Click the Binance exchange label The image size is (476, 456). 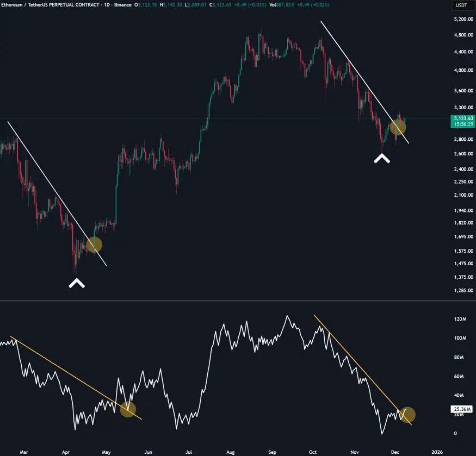(122, 5)
